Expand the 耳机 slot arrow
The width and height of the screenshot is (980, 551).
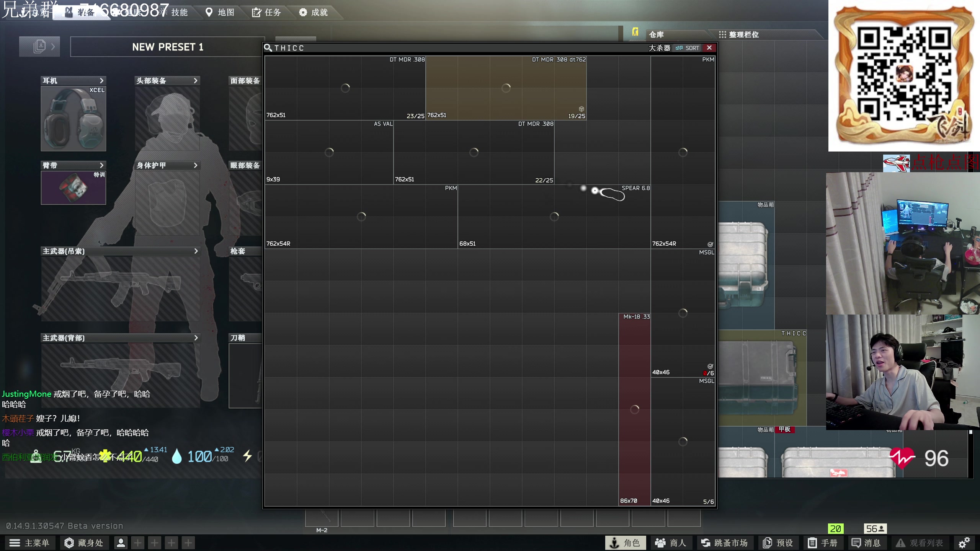[101, 81]
